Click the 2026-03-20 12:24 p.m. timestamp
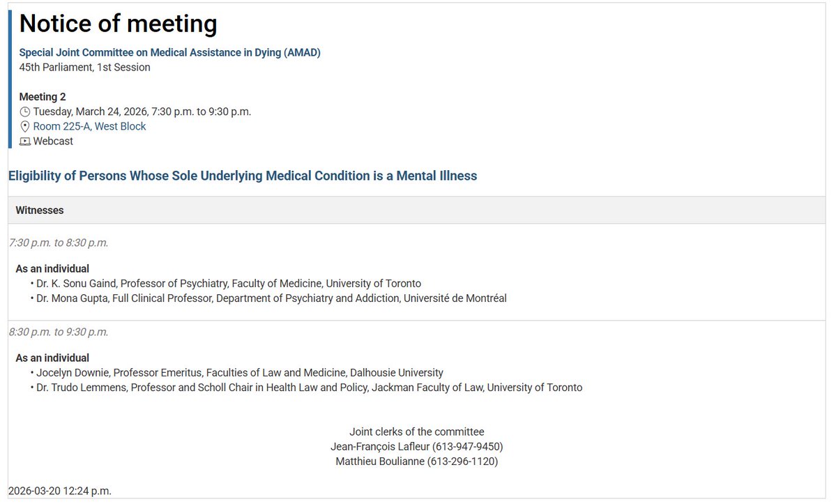Screen dimensions: 836x504 (60, 491)
